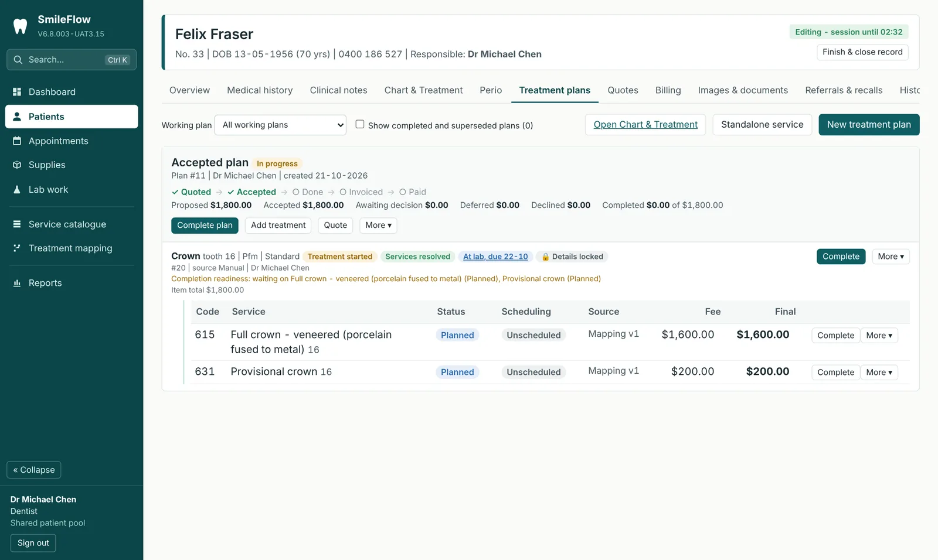This screenshot has height=560, width=938.
Task: Open Service catalogue in the sidebar
Action: [x=72, y=224]
